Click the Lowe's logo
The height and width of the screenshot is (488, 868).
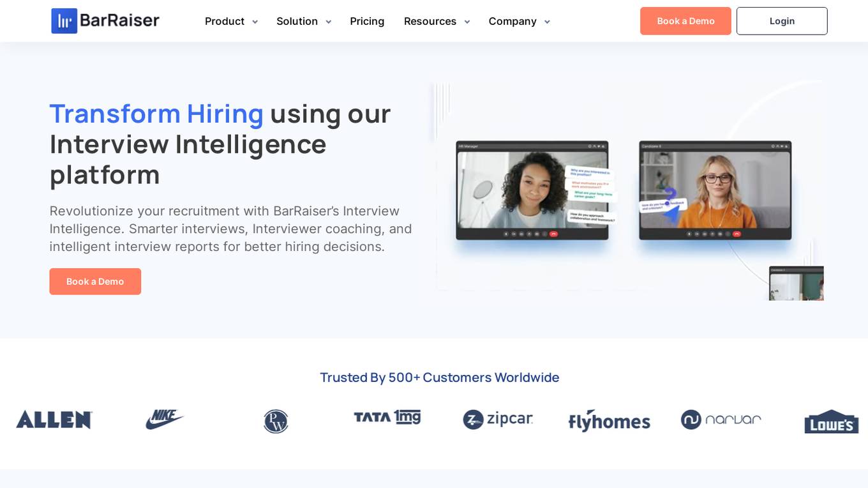coord(831,422)
